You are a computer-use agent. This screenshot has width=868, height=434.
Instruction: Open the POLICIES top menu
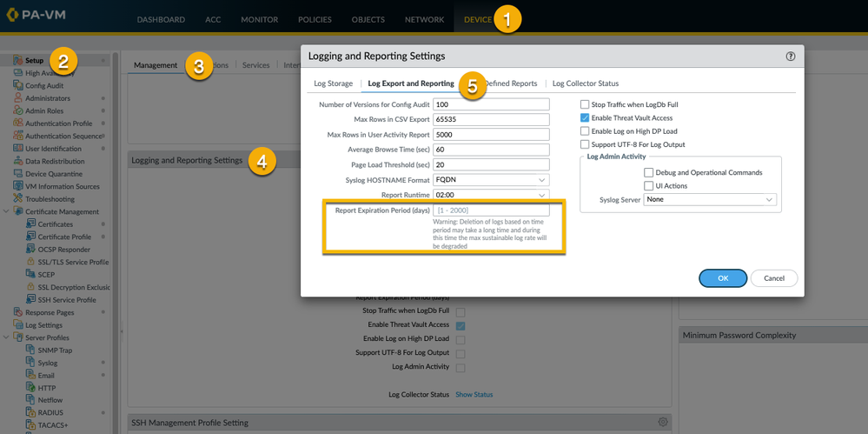tap(315, 19)
